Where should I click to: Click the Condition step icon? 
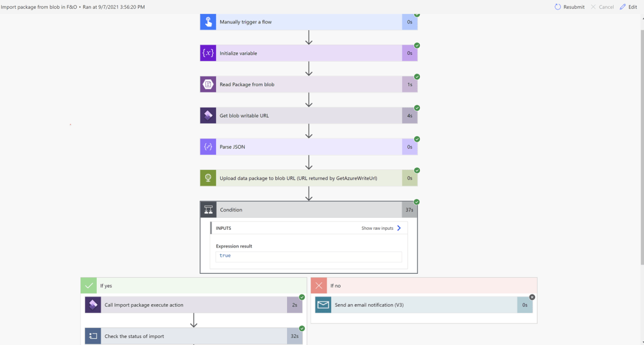point(208,210)
